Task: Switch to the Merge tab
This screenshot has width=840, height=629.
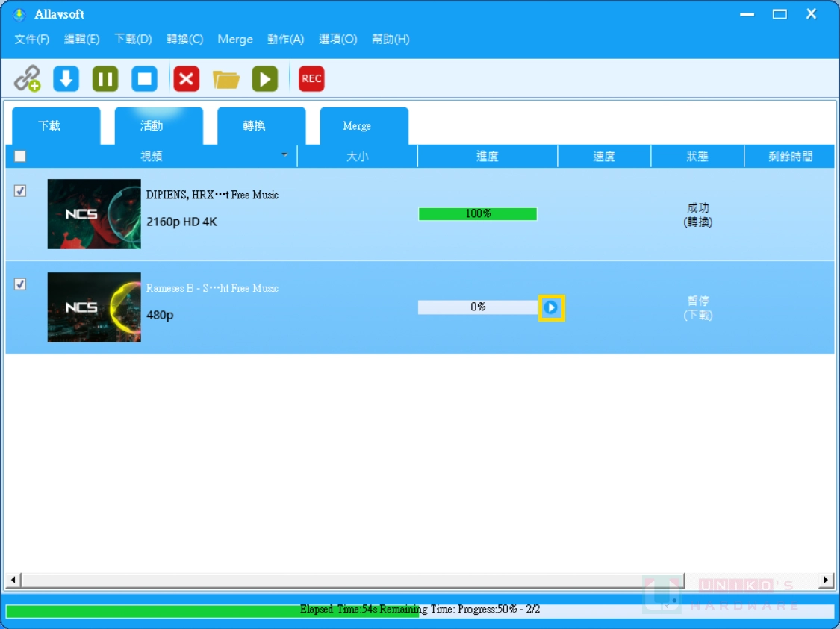Action: [357, 126]
